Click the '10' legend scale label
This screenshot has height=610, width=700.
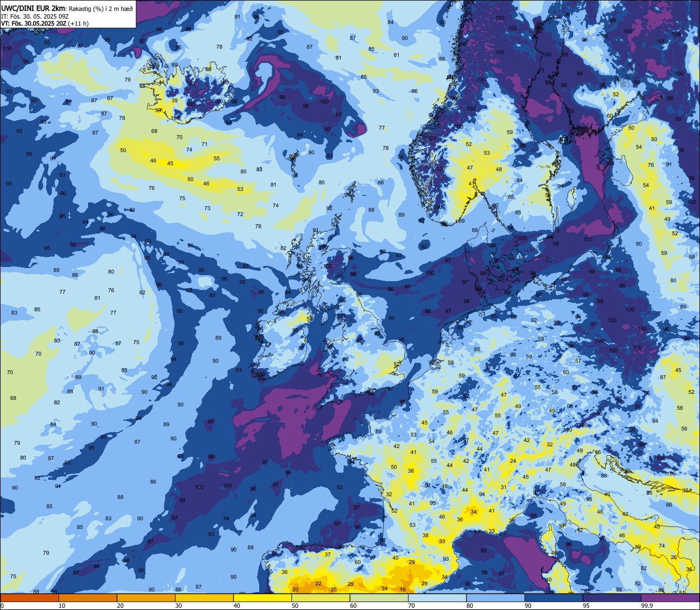62,606
